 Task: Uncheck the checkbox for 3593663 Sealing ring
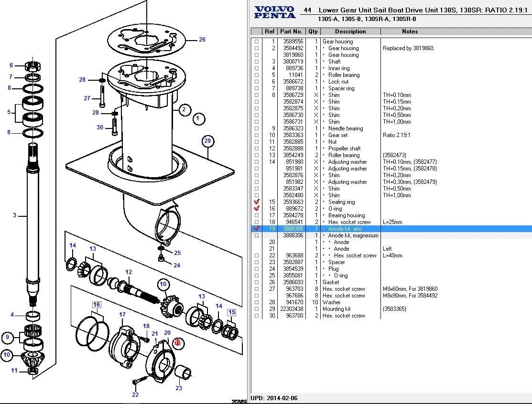pyautogui.click(x=257, y=202)
